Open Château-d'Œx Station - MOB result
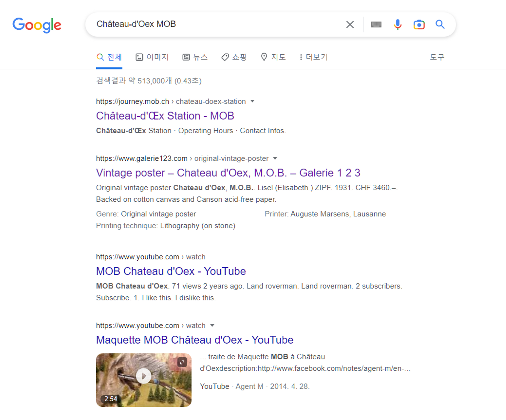506x420 pixels. [165, 116]
